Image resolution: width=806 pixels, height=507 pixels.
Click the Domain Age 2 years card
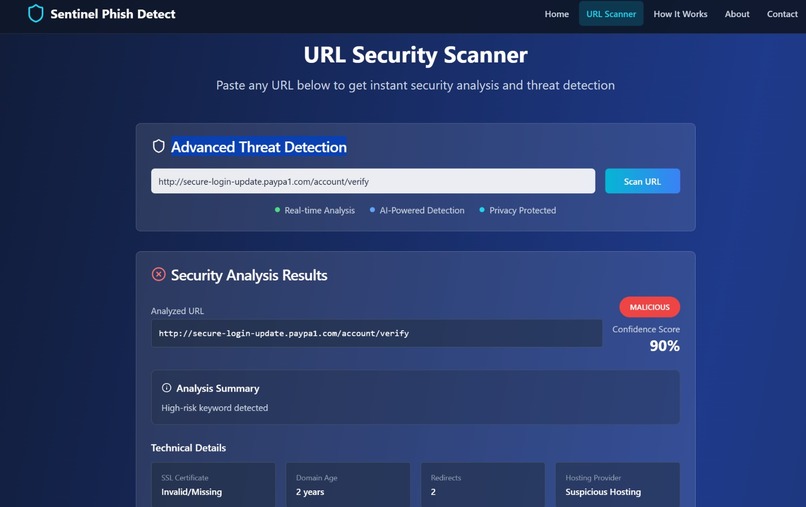[348, 485]
